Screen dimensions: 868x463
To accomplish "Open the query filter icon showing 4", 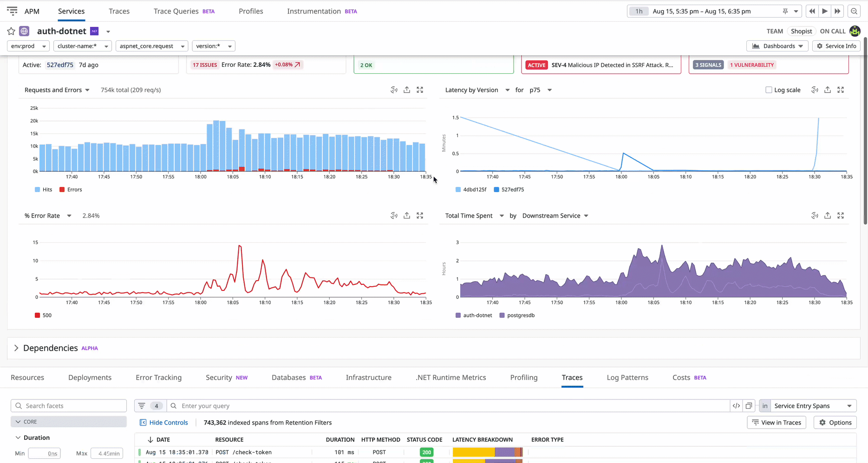I will pyautogui.click(x=150, y=406).
